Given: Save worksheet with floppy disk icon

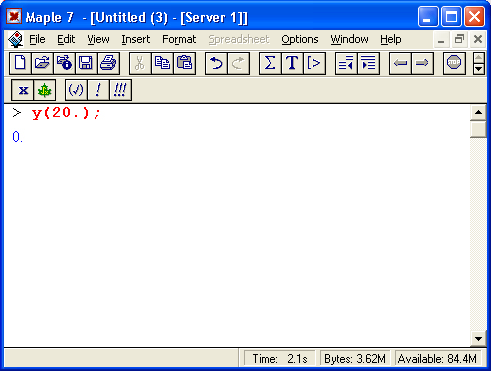Looking at the screenshot, I should 86,63.
